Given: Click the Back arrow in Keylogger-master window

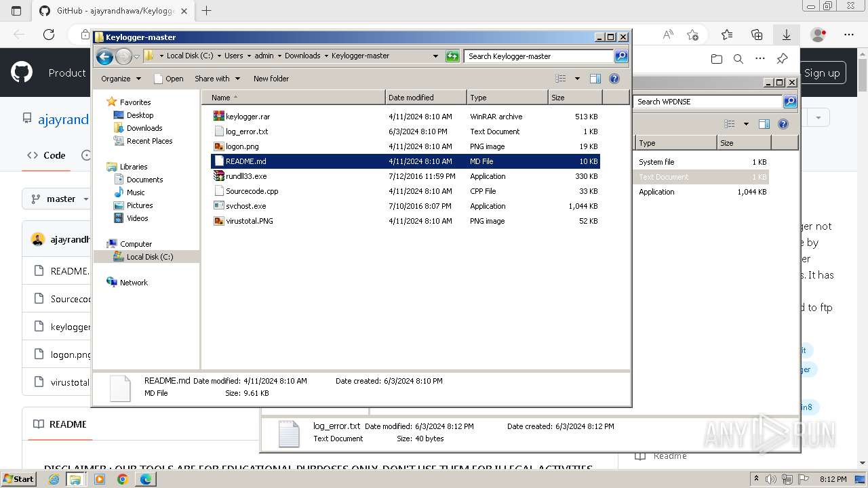Looking at the screenshot, I should [x=104, y=56].
